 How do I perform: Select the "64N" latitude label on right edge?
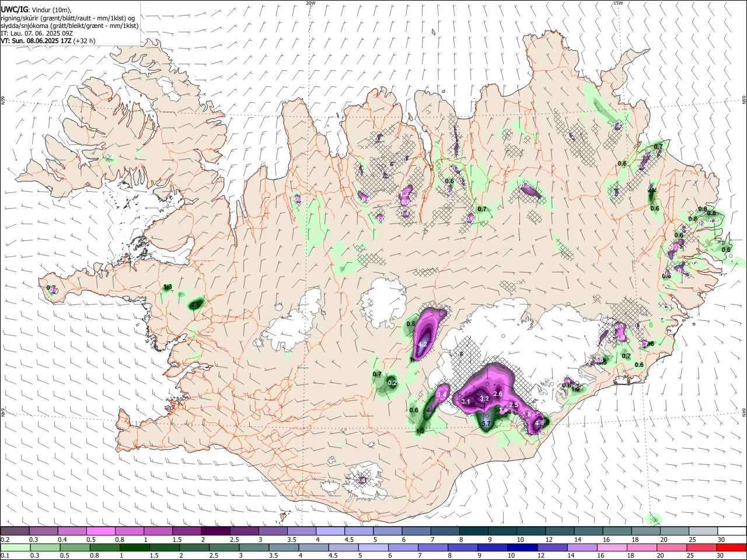click(744, 412)
